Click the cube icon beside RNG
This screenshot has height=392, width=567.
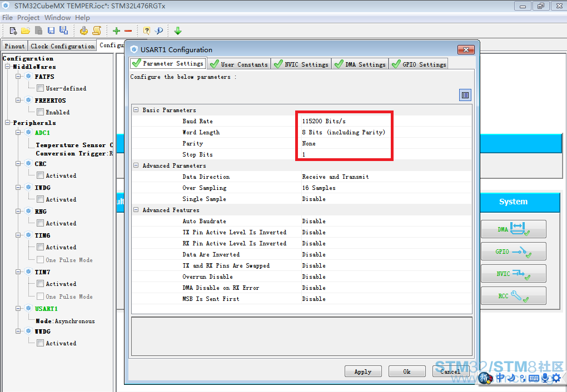coord(28,212)
